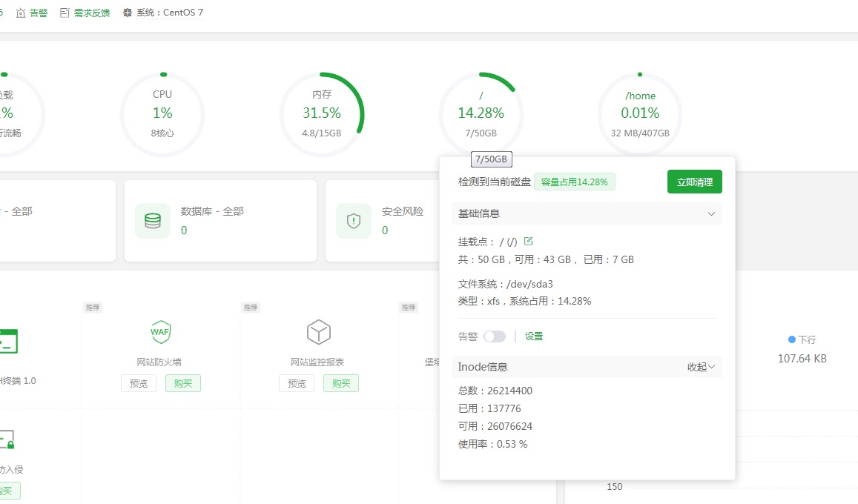Click the 32 MB/407GB home disk text
The width and height of the screenshot is (858, 504).
640,133
